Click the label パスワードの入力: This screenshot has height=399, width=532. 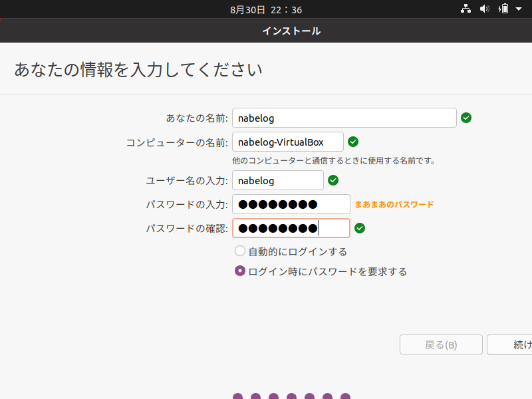187,205
